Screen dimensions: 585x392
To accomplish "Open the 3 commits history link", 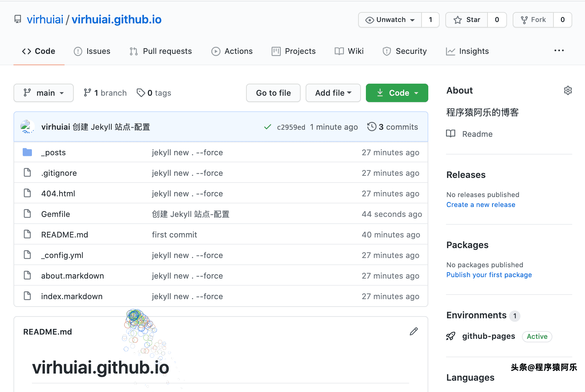I will [393, 127].
